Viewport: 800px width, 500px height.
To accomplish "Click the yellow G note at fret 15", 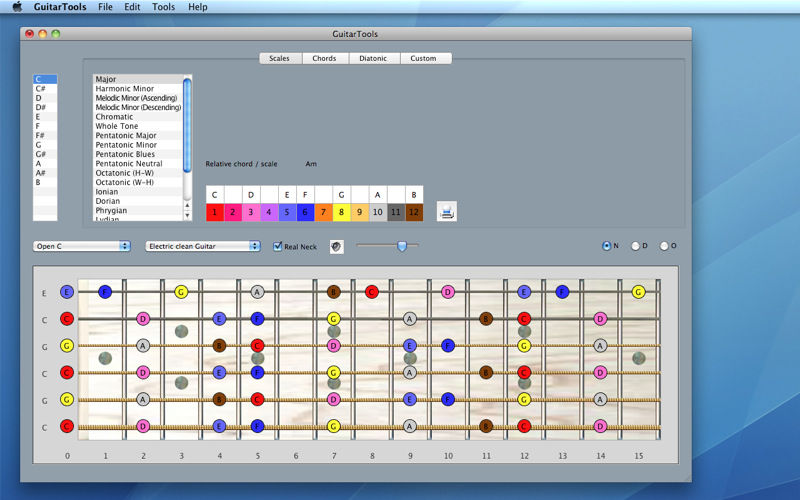I will (x=638, y=292).
